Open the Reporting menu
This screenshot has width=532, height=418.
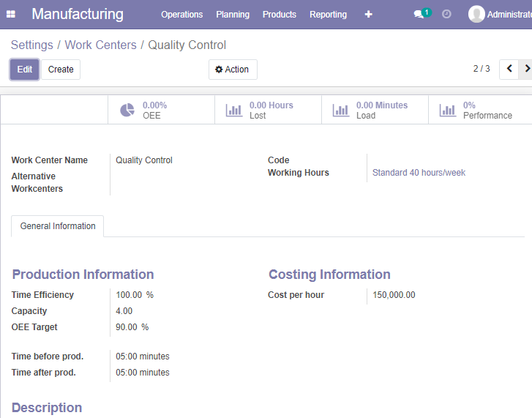point(328,15)
